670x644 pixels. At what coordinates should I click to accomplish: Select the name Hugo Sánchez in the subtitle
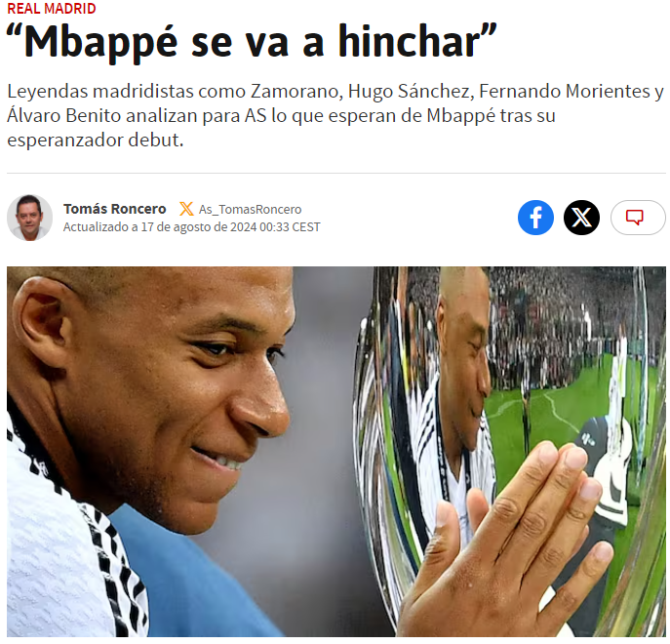click(x=411, y=92)
